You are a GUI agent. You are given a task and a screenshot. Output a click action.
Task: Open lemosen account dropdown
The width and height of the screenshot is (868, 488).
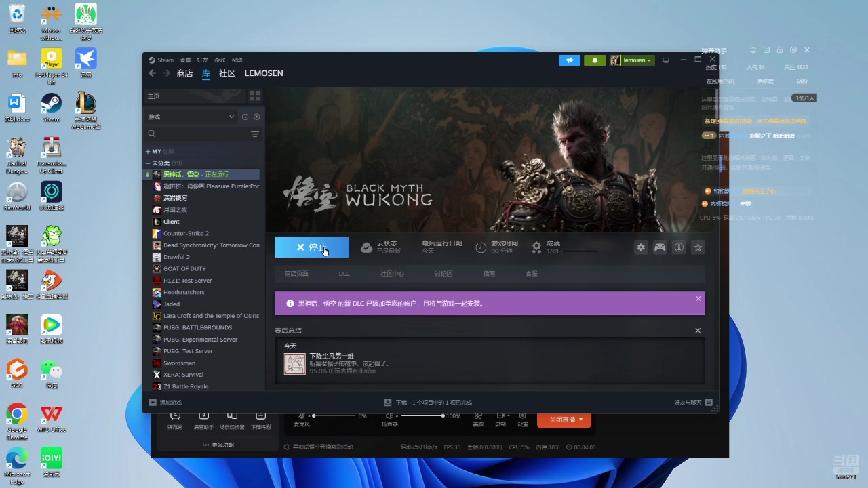[x=632, y=60]
